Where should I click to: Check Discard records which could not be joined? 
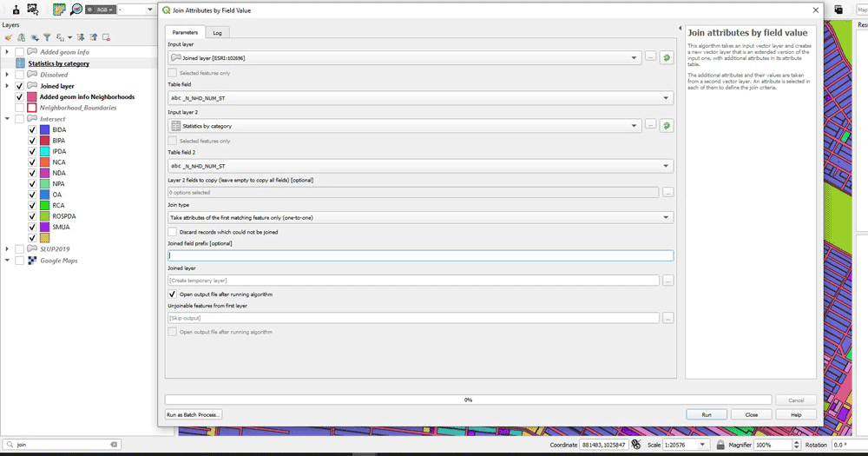tap(173, 232)
